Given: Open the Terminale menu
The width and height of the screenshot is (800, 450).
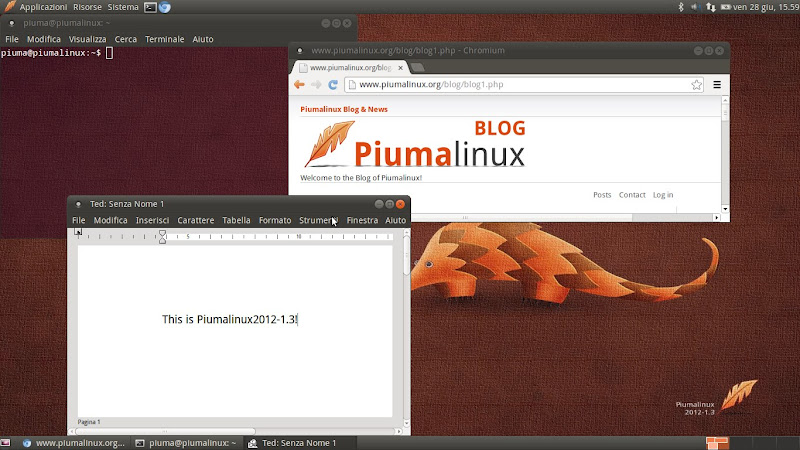Looking at the screenshot, I should pyautogui.click(x=164, y=39).
